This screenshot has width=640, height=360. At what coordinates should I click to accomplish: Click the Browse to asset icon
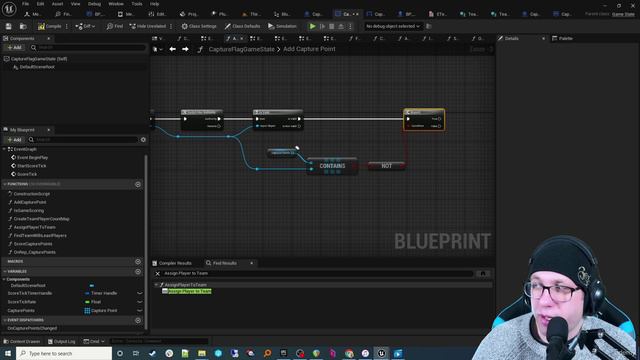[23, 26]
